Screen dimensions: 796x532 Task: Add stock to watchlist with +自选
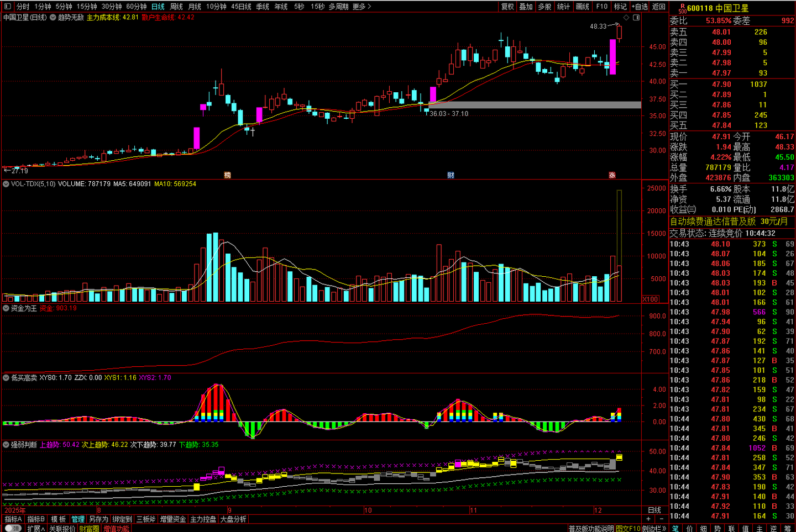click(640, 7)
